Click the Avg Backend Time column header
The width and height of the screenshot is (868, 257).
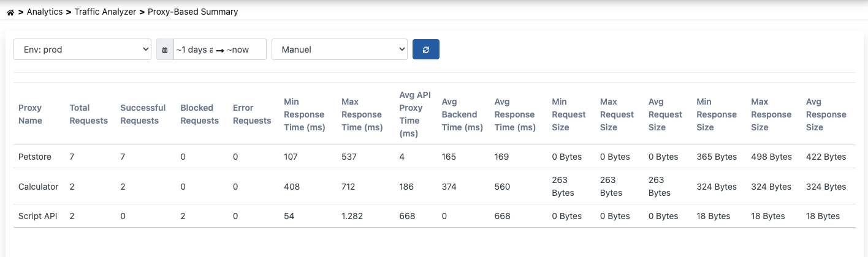tap(462, 114)
